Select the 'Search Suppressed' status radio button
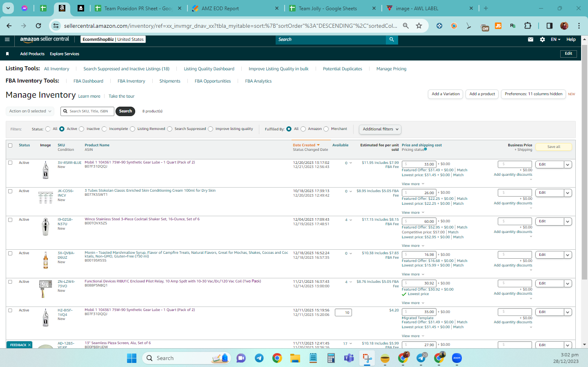 click(170, 129)
